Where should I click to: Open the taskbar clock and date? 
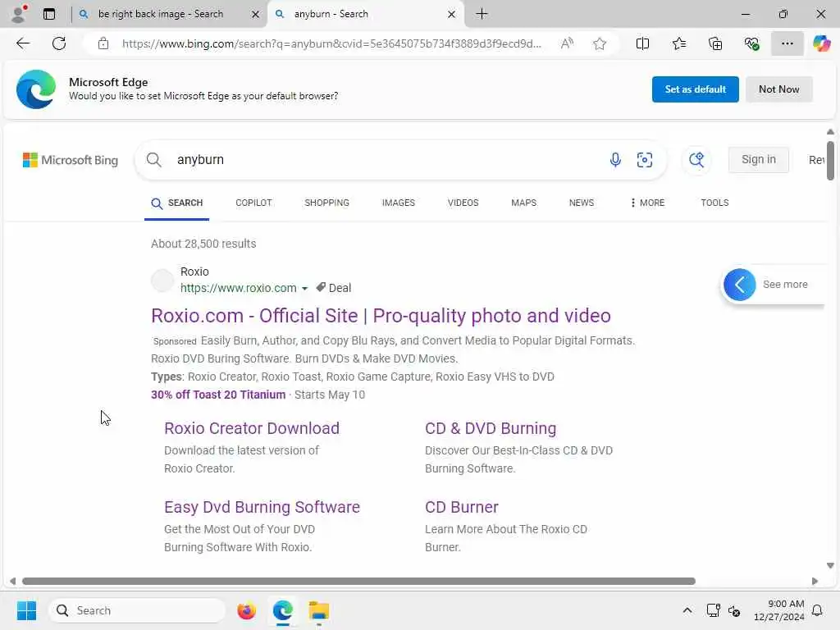point(778,610)
